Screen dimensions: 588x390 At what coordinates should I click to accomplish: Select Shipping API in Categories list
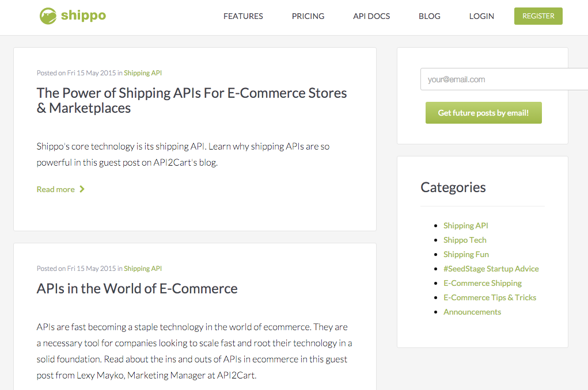tap(466, 225)
